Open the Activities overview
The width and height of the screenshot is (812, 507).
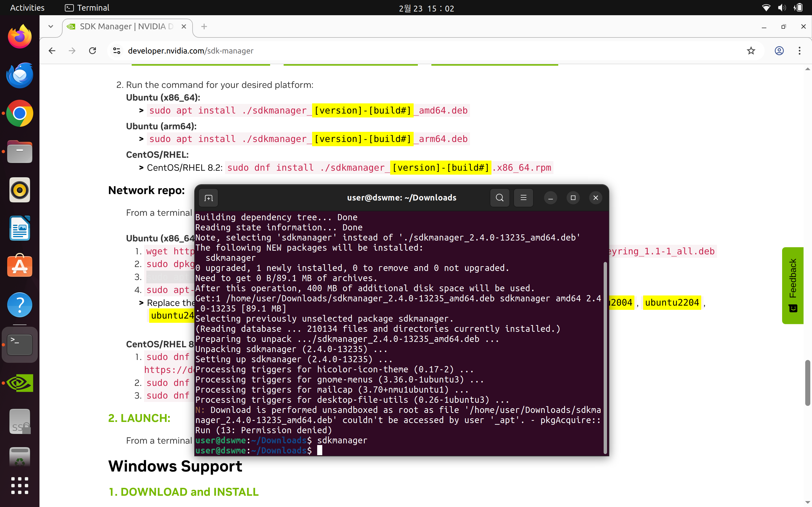tap(27, 8)
